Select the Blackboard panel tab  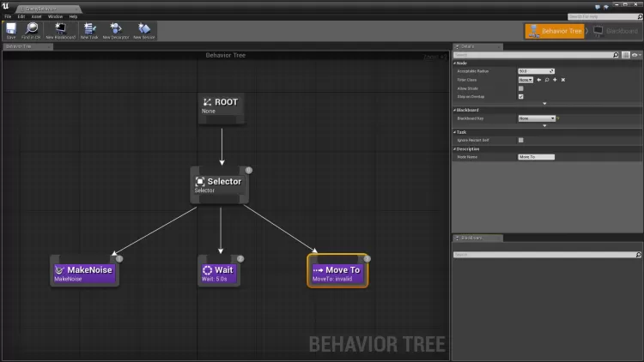[x=477, y=238]
